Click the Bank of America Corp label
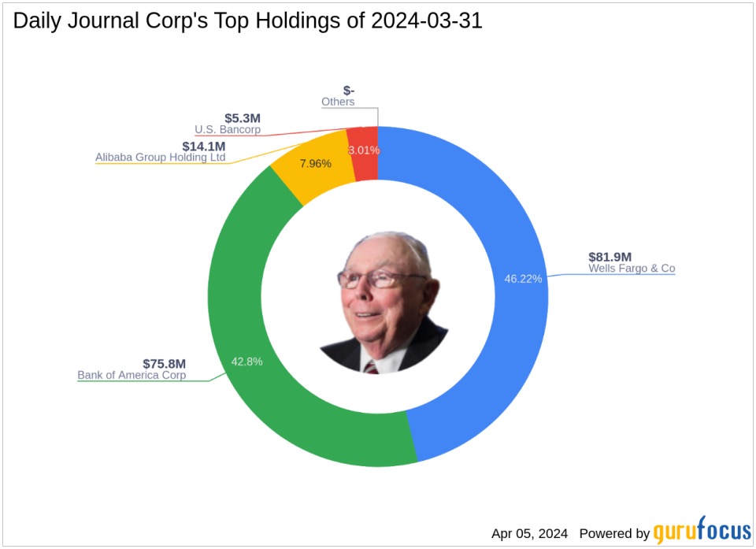The width and height of the screenshot is (756, 549). (132, 376)
